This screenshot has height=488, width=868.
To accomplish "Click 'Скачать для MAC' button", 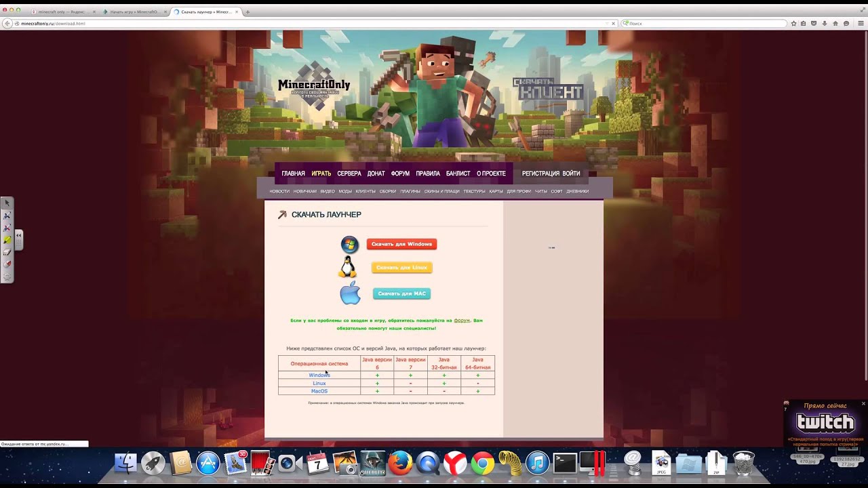I will pos(401,294).
